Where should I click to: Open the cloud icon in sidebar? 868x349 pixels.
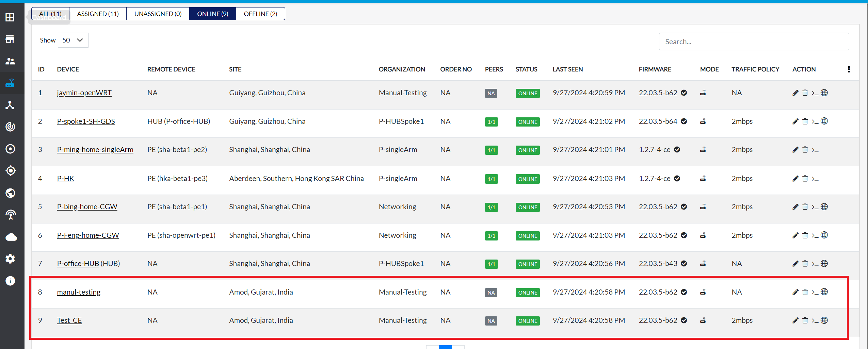[11, 237]
